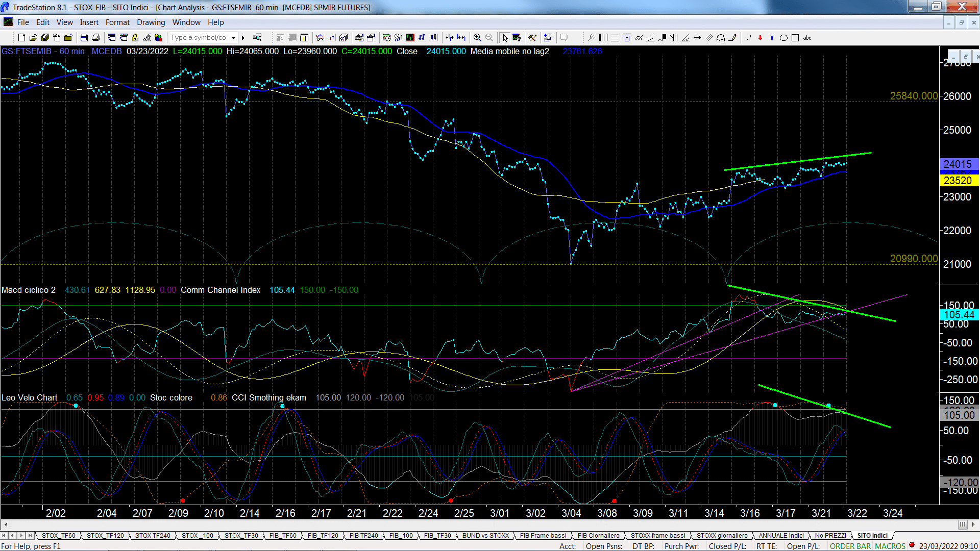Click the Zoom In magnifier icon

[477, 38]
